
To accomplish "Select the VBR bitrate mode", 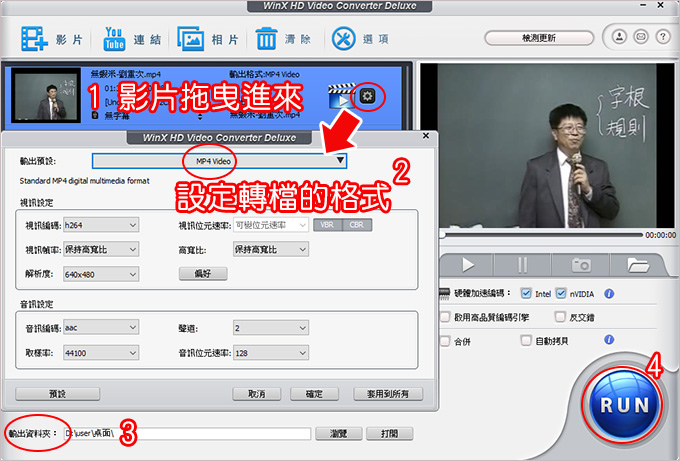I will (x=327, y=225).
